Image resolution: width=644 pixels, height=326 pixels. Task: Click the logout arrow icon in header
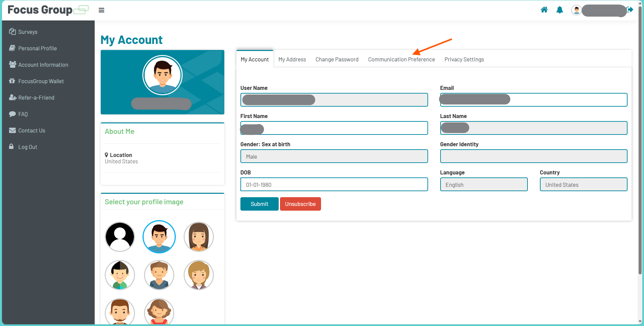[x=630, y=10]
